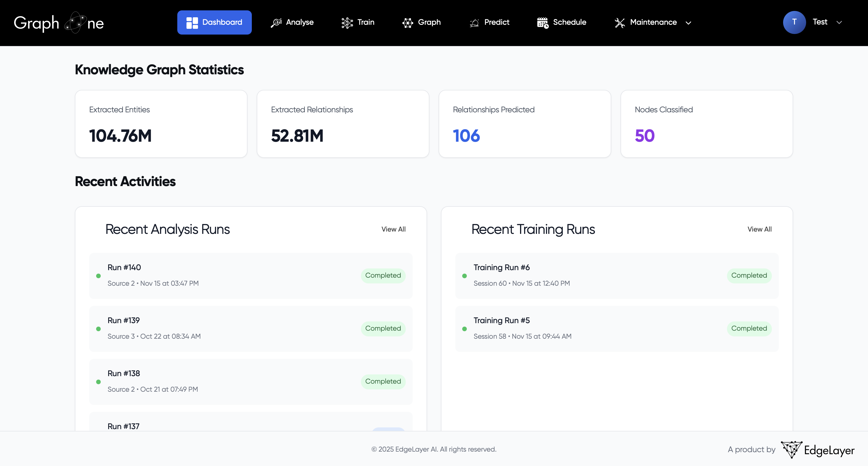Select the Training Run #6 card
Screen dimensions: 868x466
coord(617,276)
